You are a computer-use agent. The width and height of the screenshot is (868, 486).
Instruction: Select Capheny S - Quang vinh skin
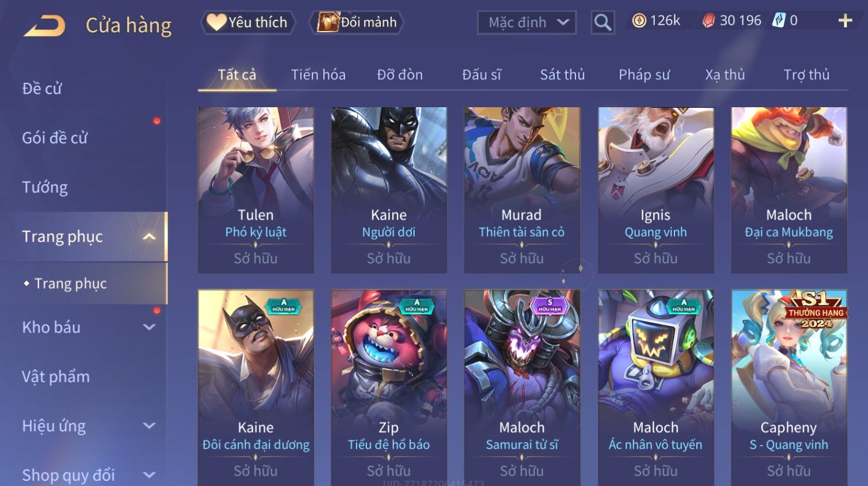[789, 387]
